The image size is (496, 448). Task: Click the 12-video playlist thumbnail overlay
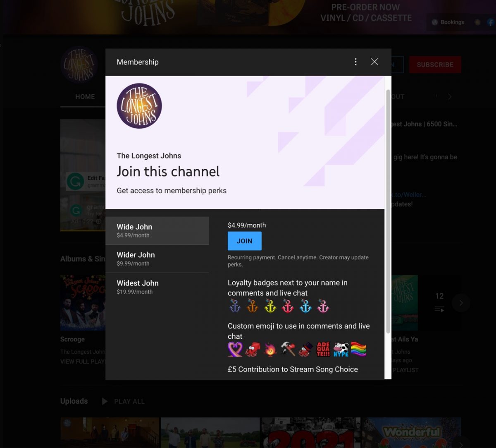(439, 303)
